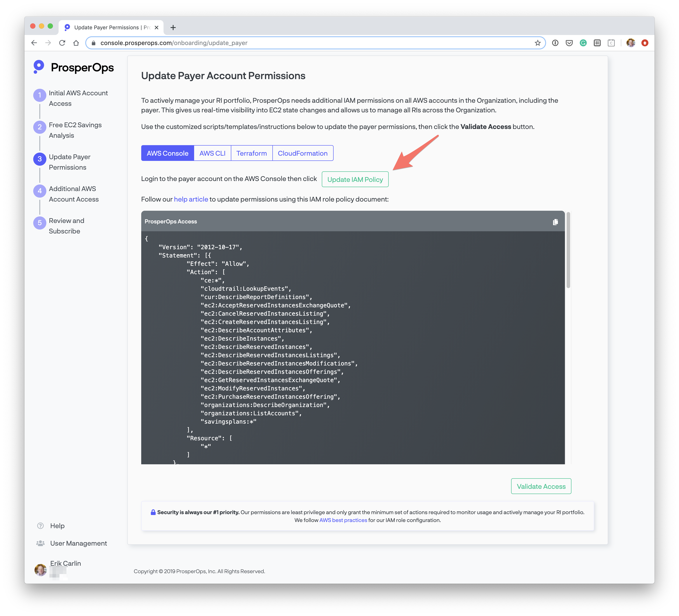Bookmark page with the star icon
679x616 pixels.
[x=538, y=43]
